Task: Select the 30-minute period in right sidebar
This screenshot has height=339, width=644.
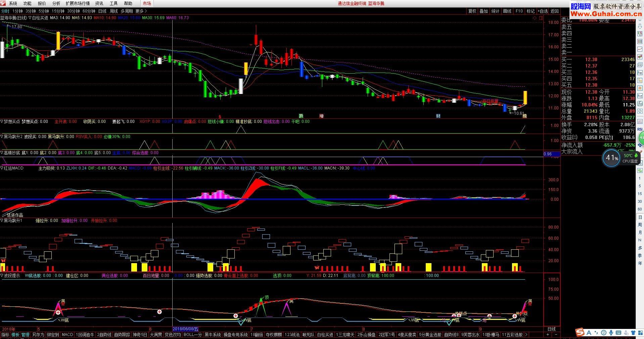Action: pyautogui.click(x=640, y=201)
